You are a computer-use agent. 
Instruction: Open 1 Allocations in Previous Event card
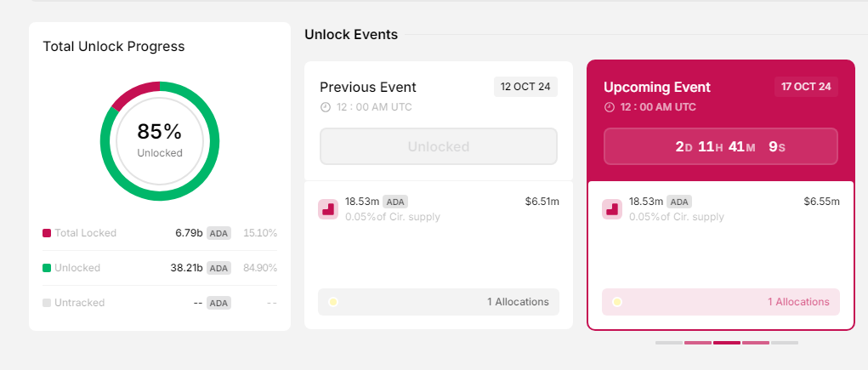(439, 302)
